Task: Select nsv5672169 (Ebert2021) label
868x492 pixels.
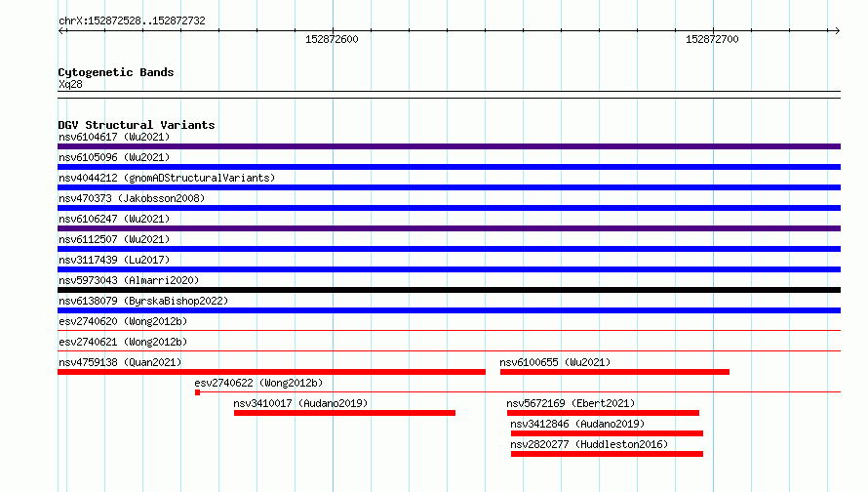Action: click(x=571, y=403)
